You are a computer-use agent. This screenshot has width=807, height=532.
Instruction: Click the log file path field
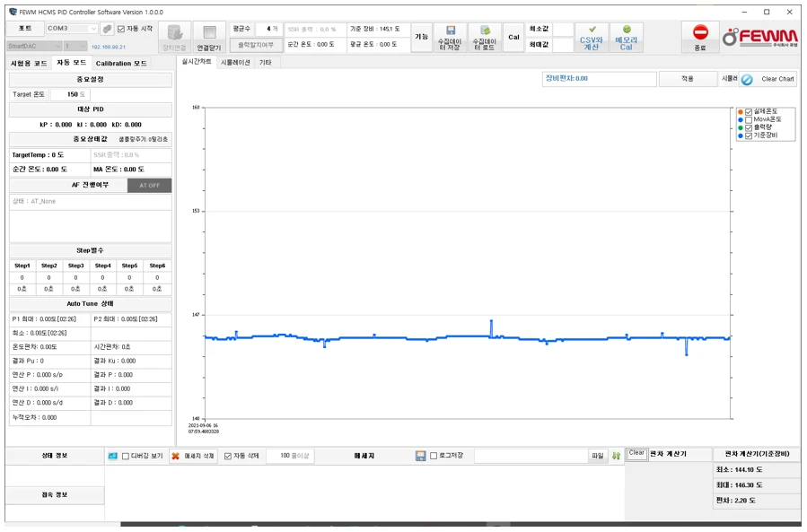coord(531,456)
